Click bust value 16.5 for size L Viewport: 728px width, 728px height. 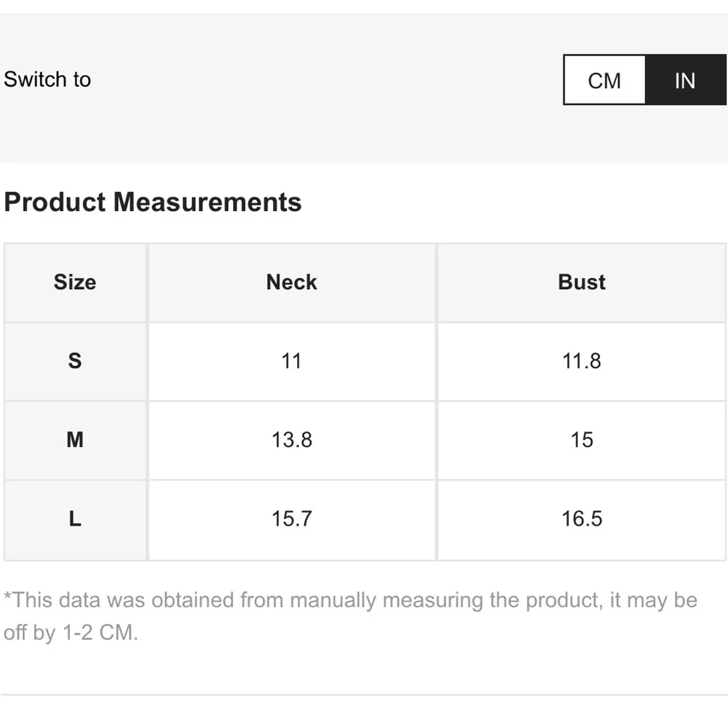point(582,519)
